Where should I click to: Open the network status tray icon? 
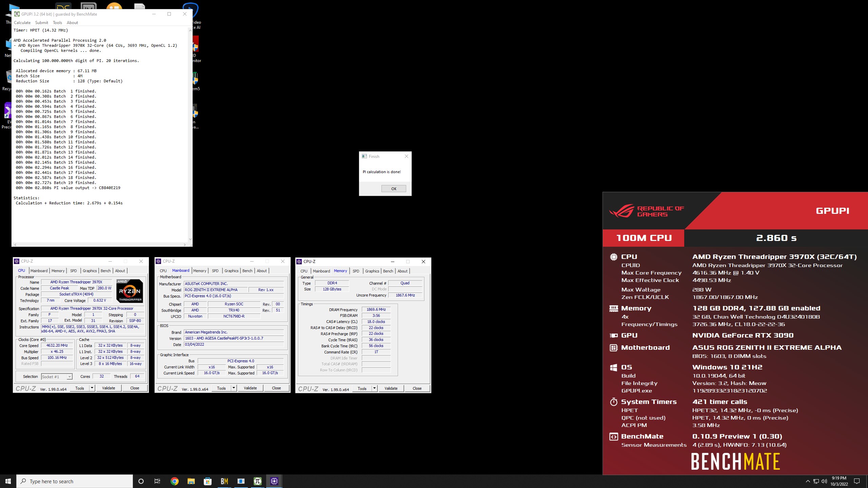pos(816,481)
